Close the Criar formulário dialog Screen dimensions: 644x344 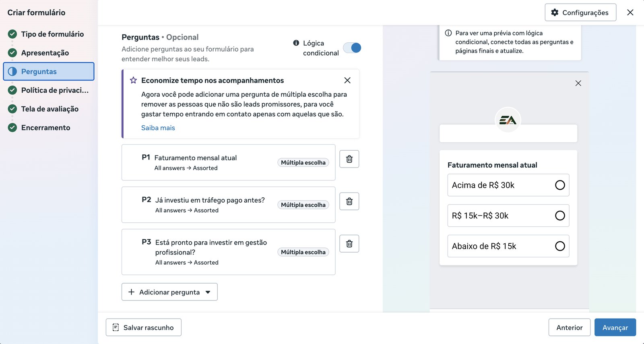[630, 12]
